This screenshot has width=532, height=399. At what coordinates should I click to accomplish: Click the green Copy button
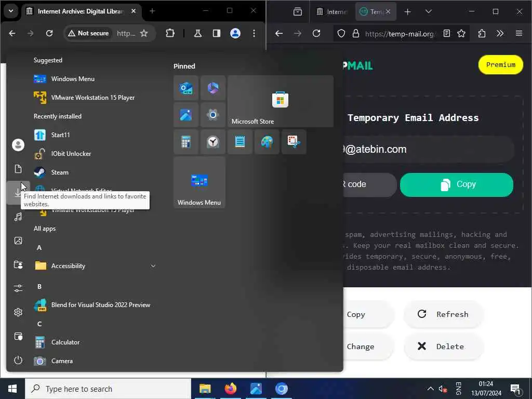(456, 184)
